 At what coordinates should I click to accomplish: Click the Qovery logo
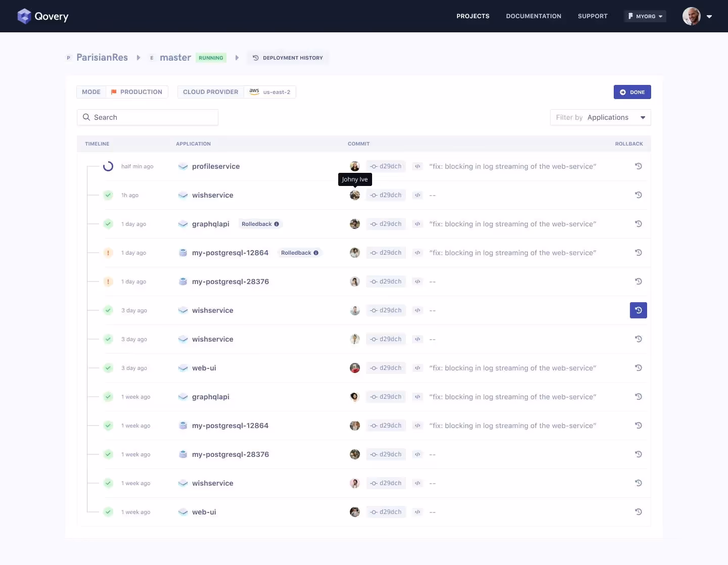pos(43,16)
